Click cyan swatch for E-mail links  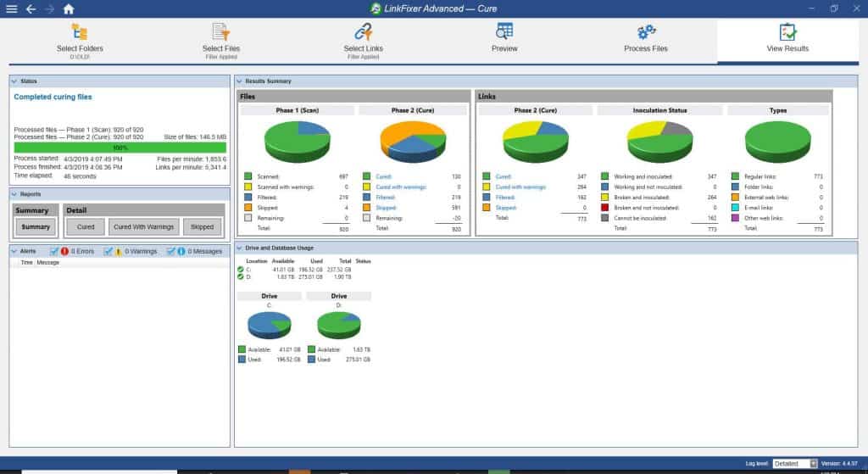coord(735,208)
